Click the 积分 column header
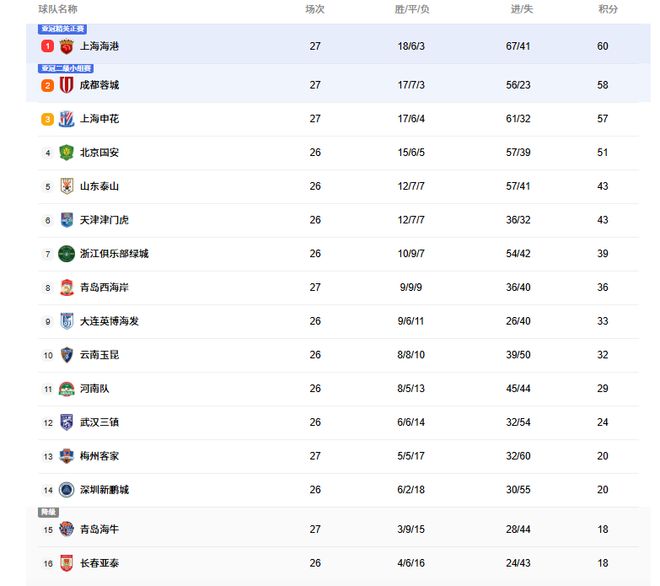 (608, 9)
